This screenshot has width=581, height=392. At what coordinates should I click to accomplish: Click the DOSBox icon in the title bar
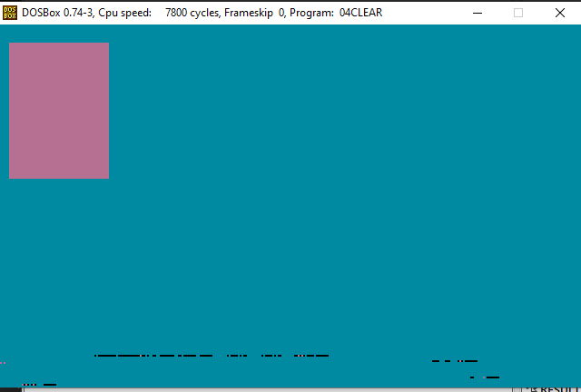click(10, 13)
